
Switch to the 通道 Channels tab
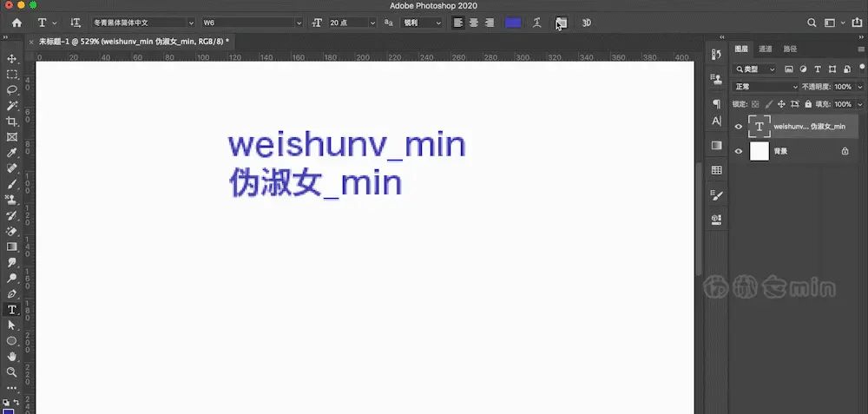[x=765, y=49]
